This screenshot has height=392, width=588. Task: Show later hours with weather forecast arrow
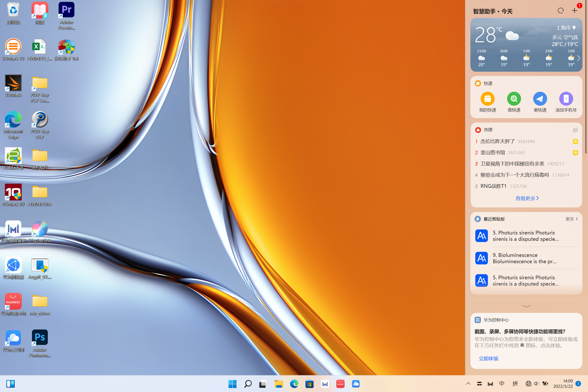point(578,58)
